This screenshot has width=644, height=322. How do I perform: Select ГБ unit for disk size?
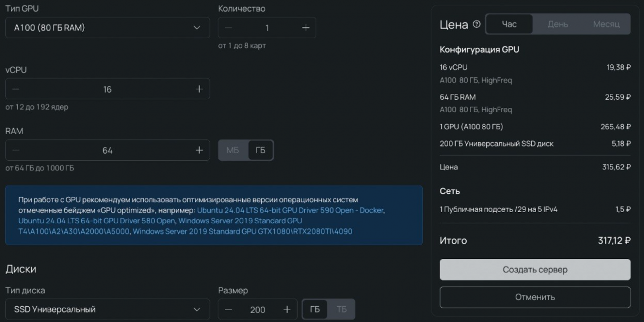(315, 309)
